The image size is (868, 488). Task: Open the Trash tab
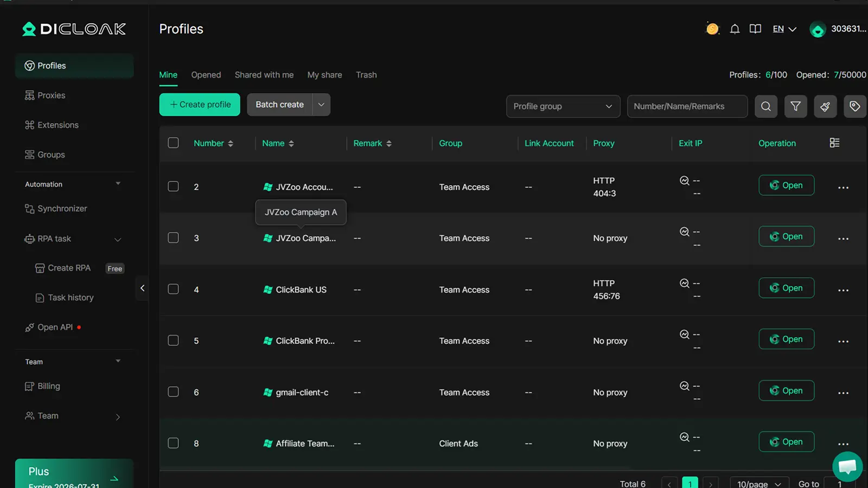pos(366,75)
